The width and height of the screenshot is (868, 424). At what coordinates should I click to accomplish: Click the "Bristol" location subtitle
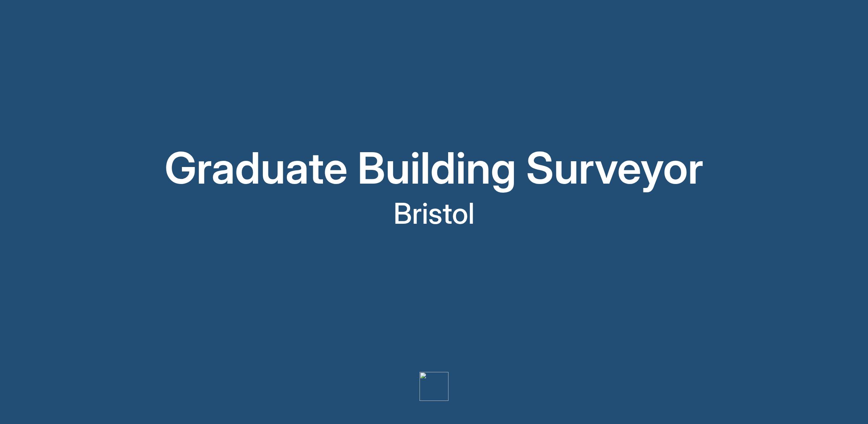pos(434,214)
